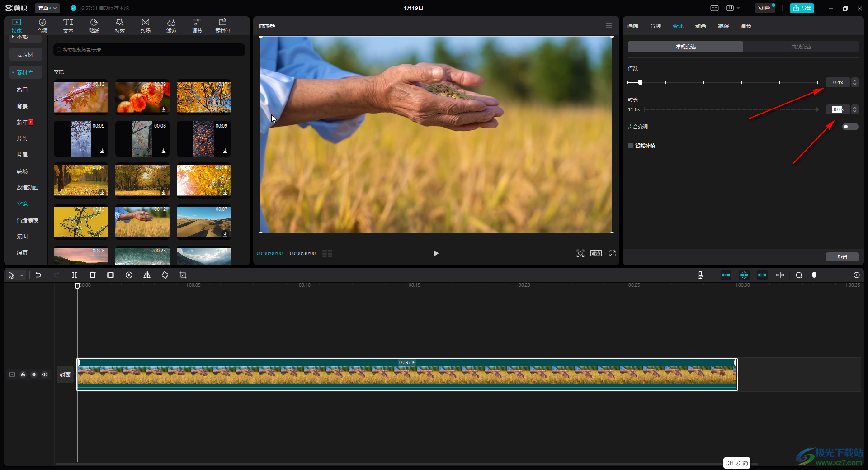Click the 封面 cover button
Viewport: 868px width, 470px height.
pos(65,375)
